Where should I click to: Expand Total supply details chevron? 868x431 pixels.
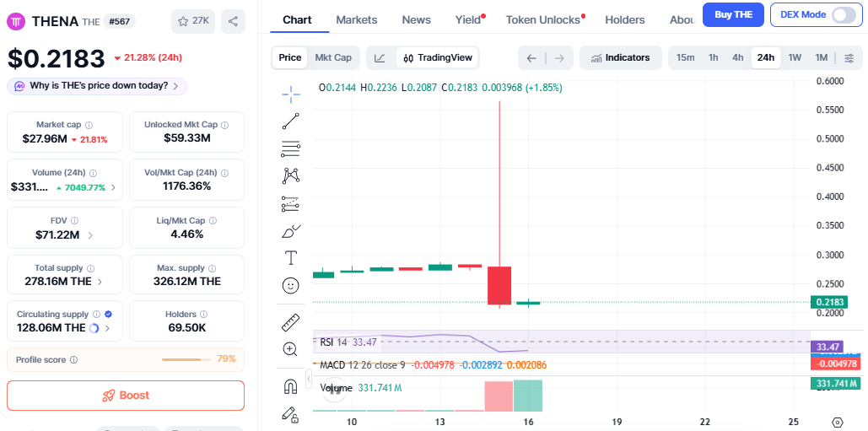point(100,282)
